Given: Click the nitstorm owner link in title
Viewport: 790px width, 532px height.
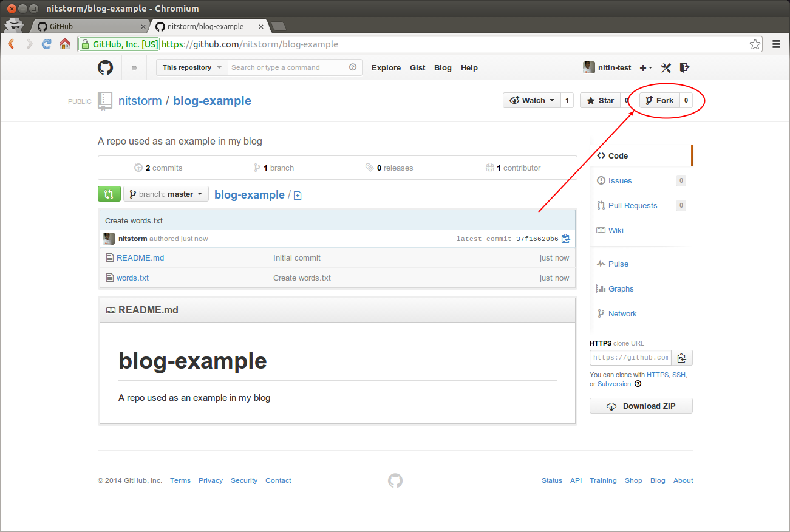Looking at the screenshot, I should [x=140, y=101].
